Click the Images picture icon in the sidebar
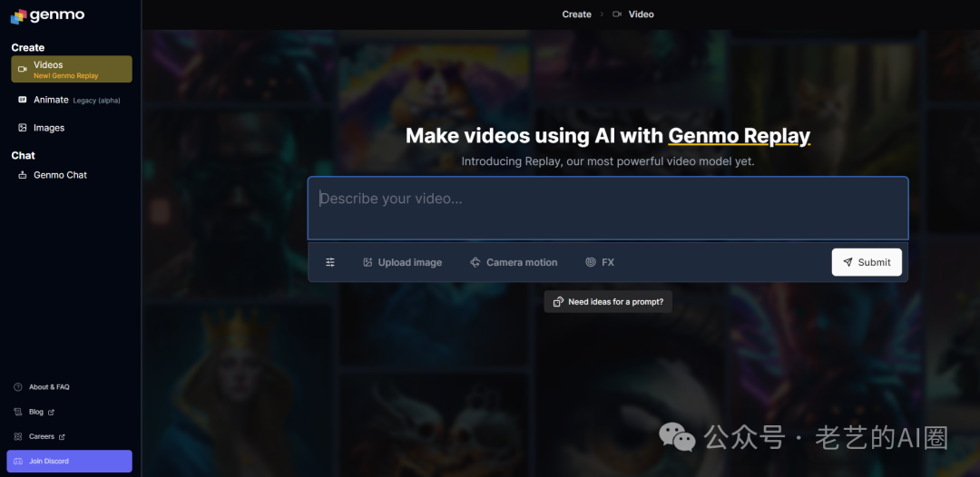Viewport: 980px width, 477px height. pos(23,127)
